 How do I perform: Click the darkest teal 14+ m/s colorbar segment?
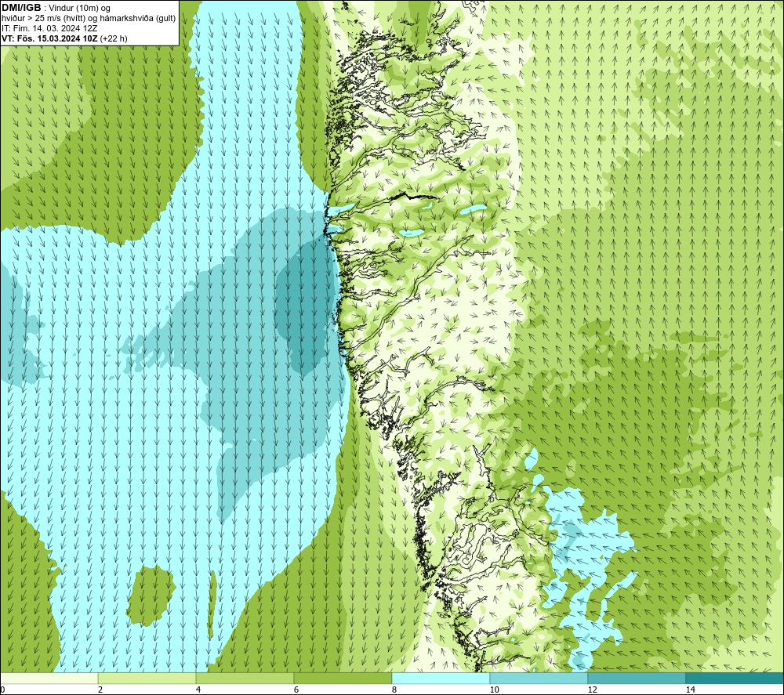point(735,678)
